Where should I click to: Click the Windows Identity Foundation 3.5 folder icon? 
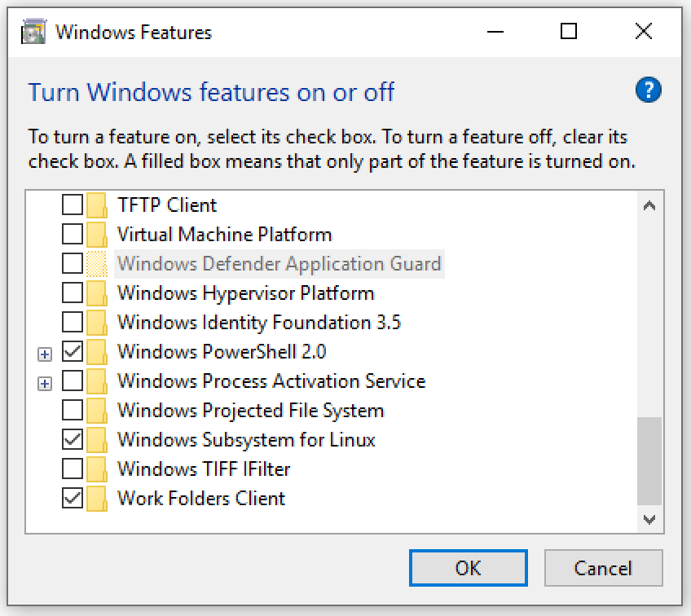[x=96, y=323]
